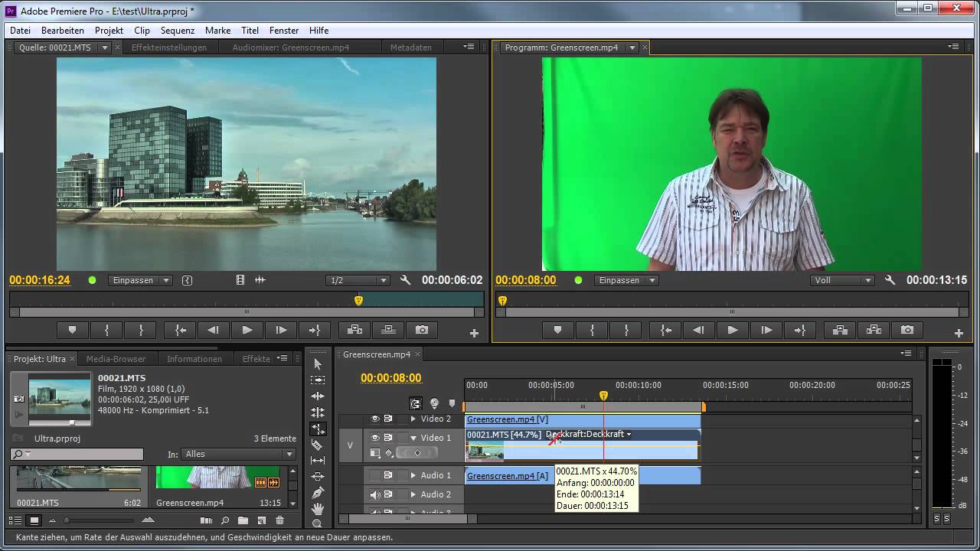The image size is (980, 551).
Task: Click Project panel thumbnail zoom slider
Action: (x=67, y=520)
